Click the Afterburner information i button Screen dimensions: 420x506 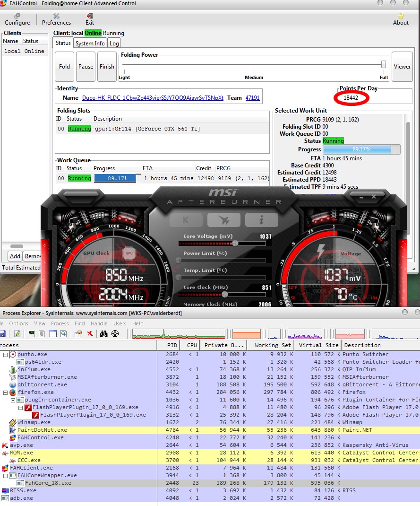point(261,220)
